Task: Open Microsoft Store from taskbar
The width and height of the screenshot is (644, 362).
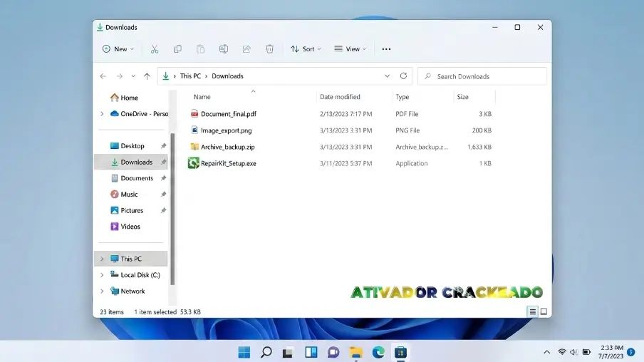Action: [400, 352]
